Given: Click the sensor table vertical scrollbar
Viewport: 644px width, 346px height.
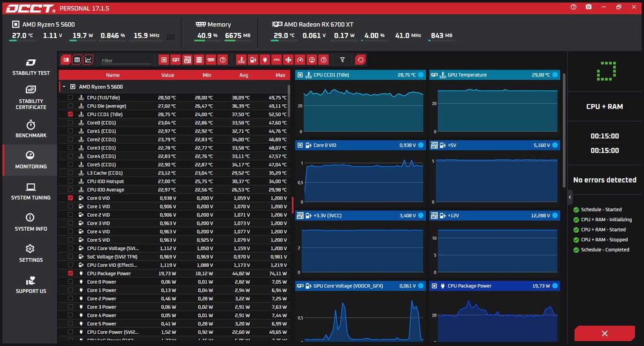Looking at the screenshot, I should tap(289, 100).
